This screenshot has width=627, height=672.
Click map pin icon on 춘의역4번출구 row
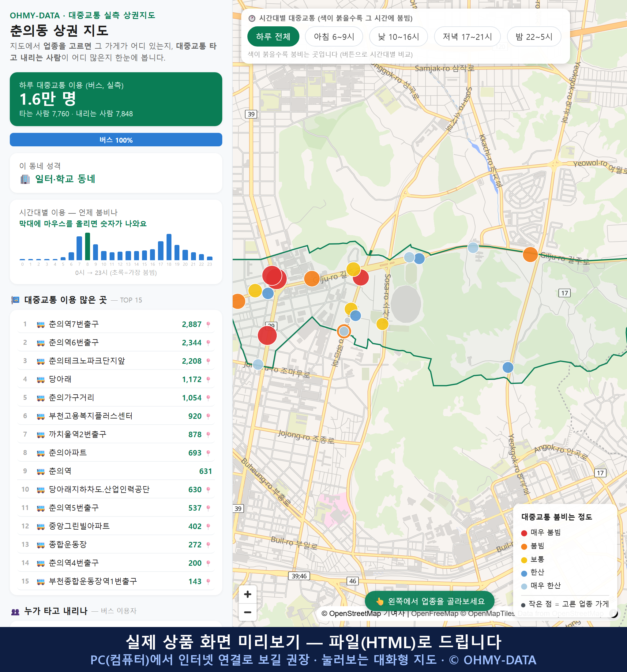pos(208,563)
